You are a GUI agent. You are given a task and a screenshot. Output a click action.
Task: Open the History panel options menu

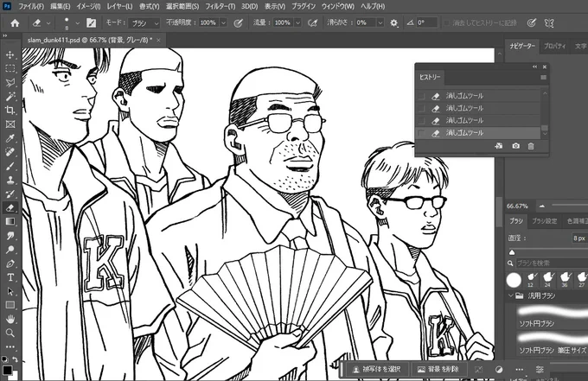(x=543, y=78)
